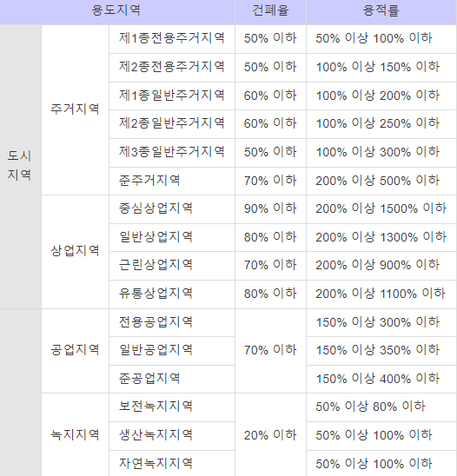This screenshot has width=457, height=476.
Task: Select '90% 이하' in the 중심상업지역 row
Action: coord(270,209)
